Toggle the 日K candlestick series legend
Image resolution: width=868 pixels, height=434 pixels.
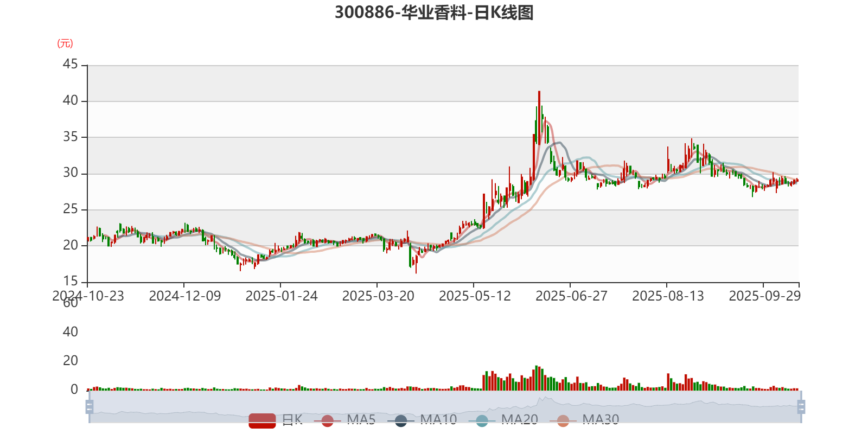click(276, 420)
